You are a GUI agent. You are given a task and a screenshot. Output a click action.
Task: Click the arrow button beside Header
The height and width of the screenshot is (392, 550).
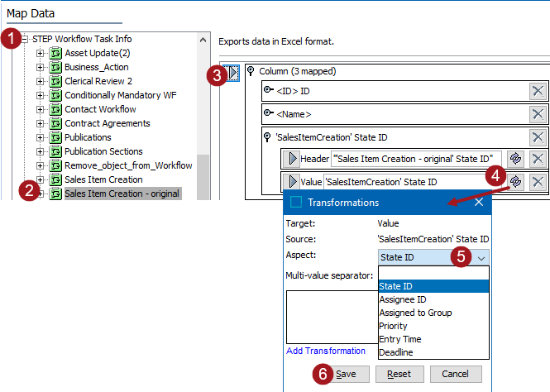[x=291, y=159]
